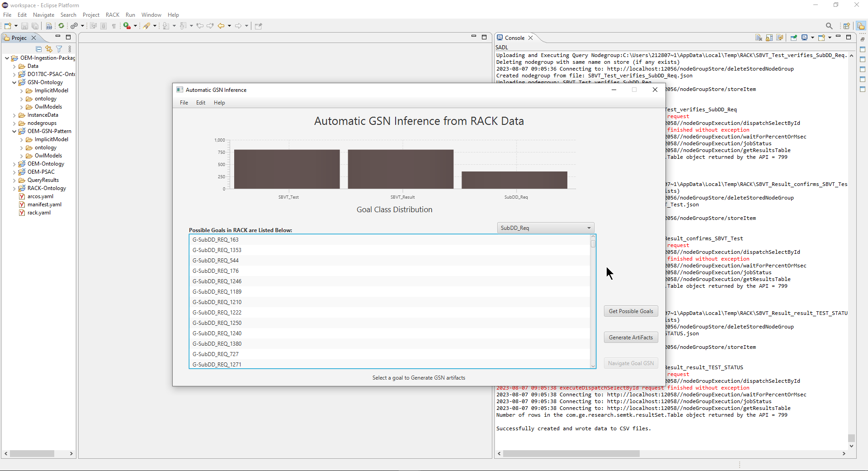Click the Generate ArtiFacts button
The width and height of the screenshot is (868, 471).
631,338
